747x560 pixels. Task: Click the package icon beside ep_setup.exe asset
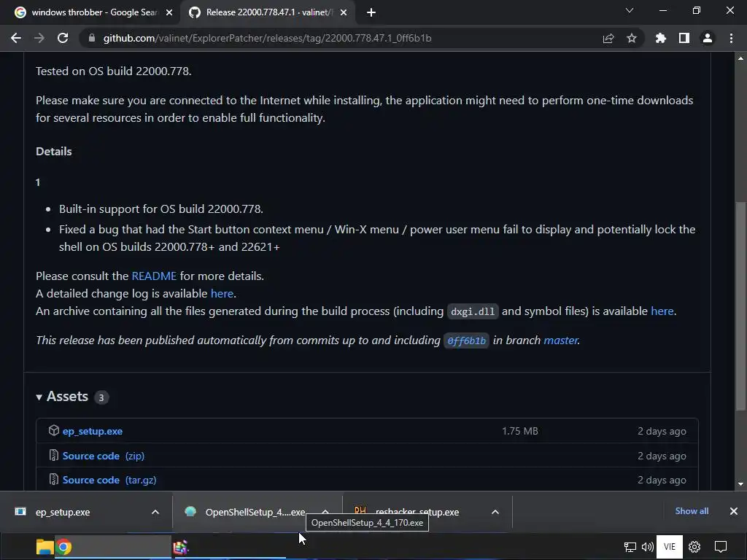(x=54, y=430)
